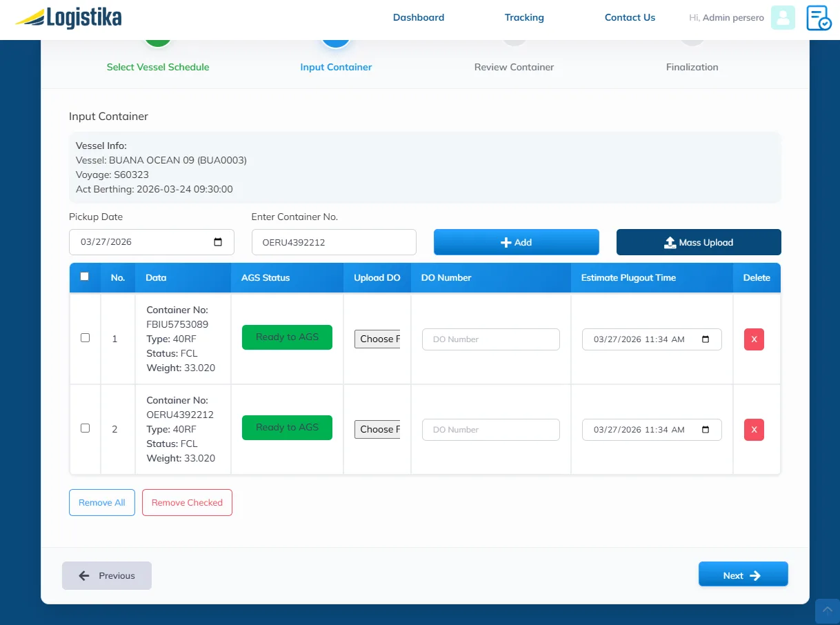Click container number text FBIU5753089
The image size is (840, 625).
[x=177, y=324]
